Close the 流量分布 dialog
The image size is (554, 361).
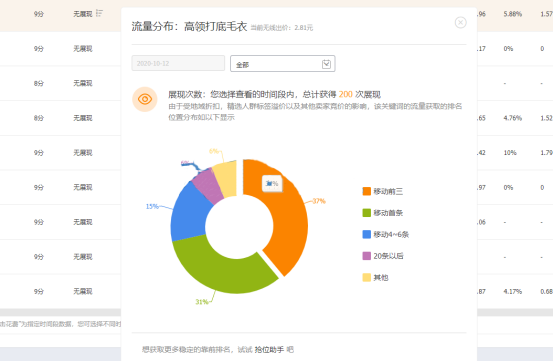coord(460,23)
